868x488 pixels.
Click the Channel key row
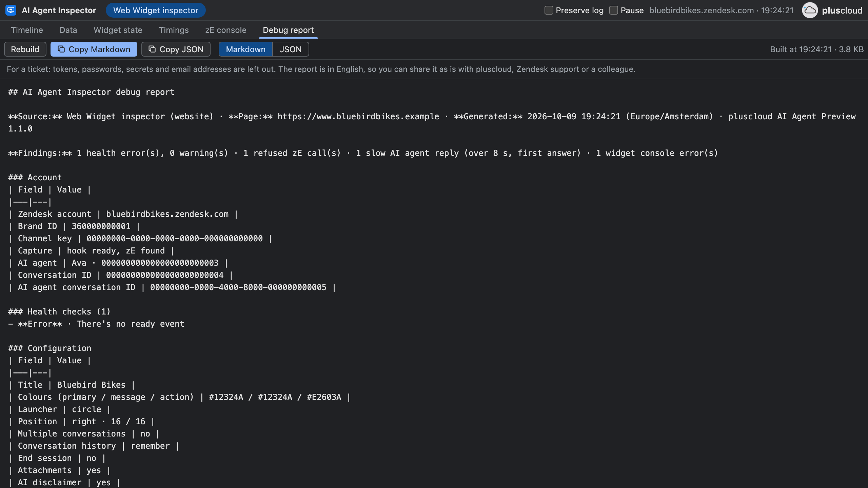pyautogui.click(x=140, y=239)
